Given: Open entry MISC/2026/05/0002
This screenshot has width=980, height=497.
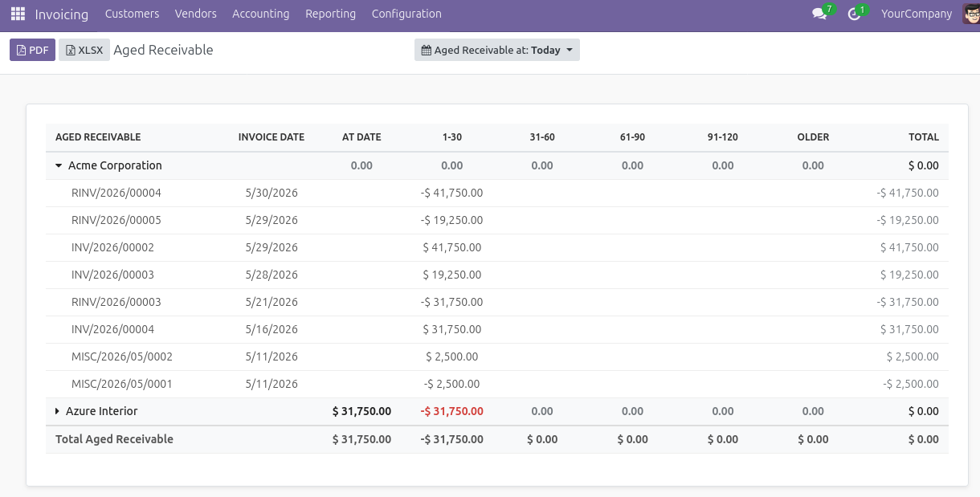Looking at the screenshot, I should pyautogui.click(x=122, y=356).
